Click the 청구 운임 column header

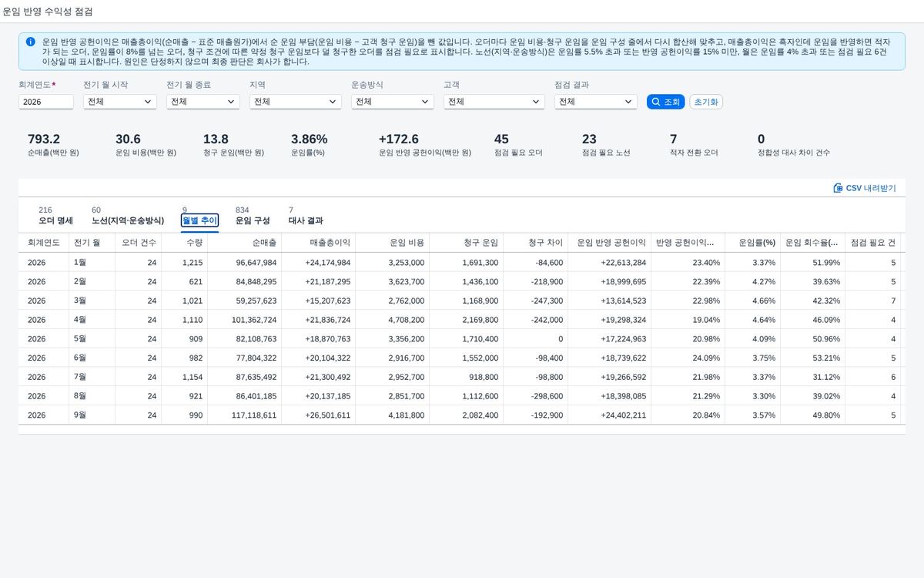[x=466, y=243]
